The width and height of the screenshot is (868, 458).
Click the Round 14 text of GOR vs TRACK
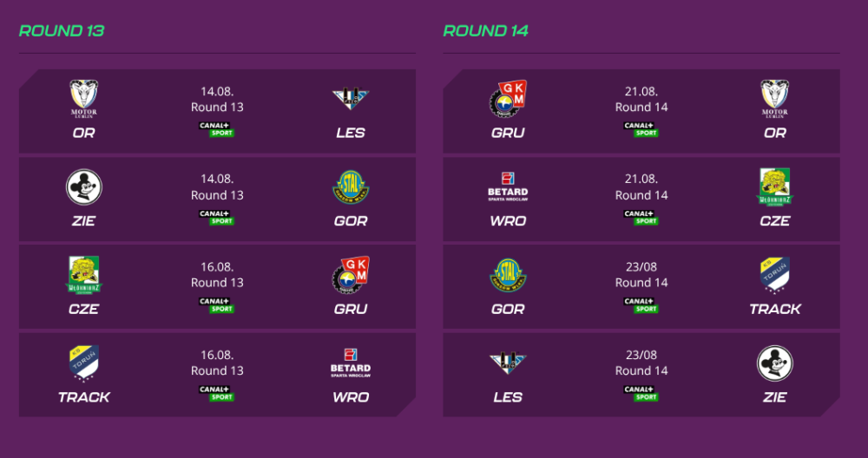(641, 283)
